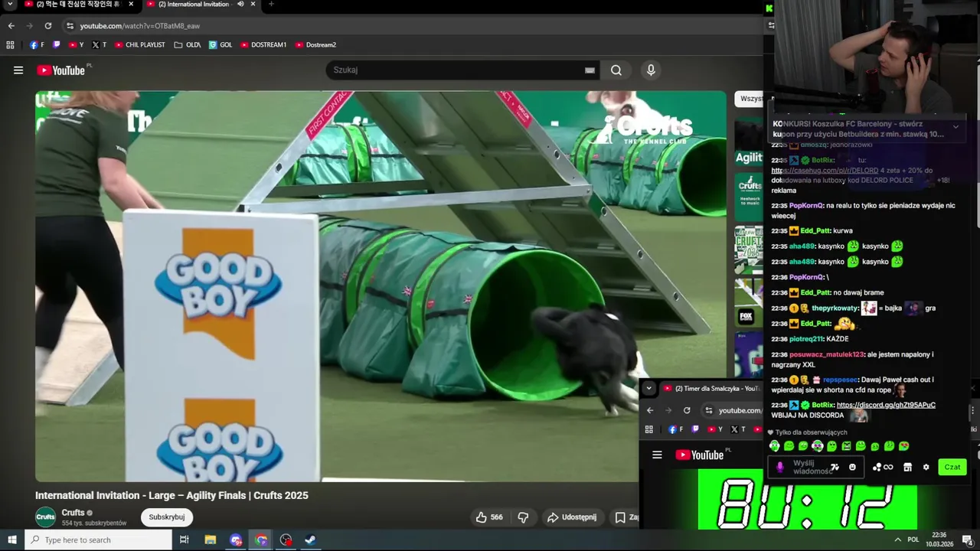Expand the OLD\ bookmarks folder
The width and height of the screenshot is (980, 551).
click(187, 44)
